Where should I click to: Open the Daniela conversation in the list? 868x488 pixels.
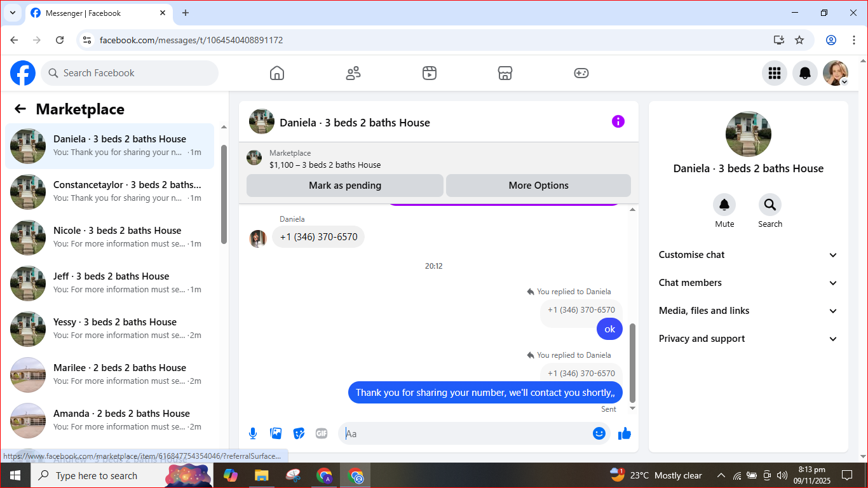110,146
